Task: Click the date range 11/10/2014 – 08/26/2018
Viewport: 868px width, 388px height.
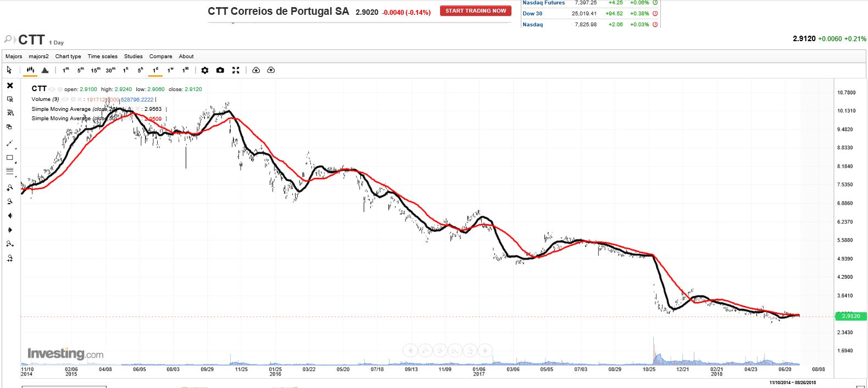Action: 793,383
